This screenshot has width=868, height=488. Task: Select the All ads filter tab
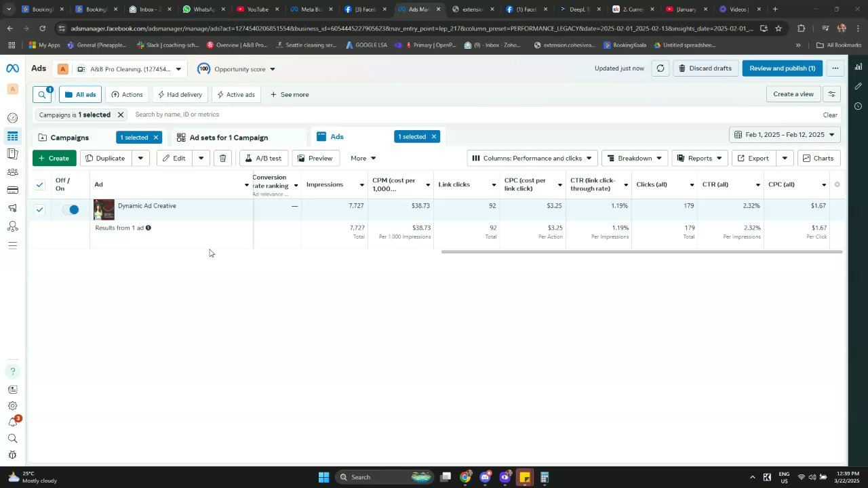pyautogui.click(x=80, y=94)
